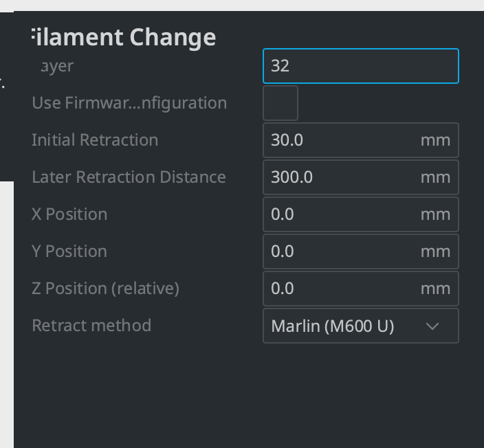484x448 pixels.
Task: Click the Layer field containing 32
Action: (361, 66)
